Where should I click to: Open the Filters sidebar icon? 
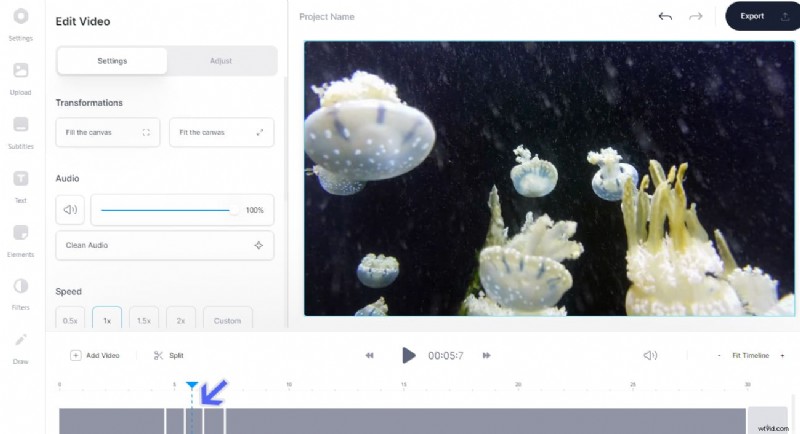click(x=20, y=294)
